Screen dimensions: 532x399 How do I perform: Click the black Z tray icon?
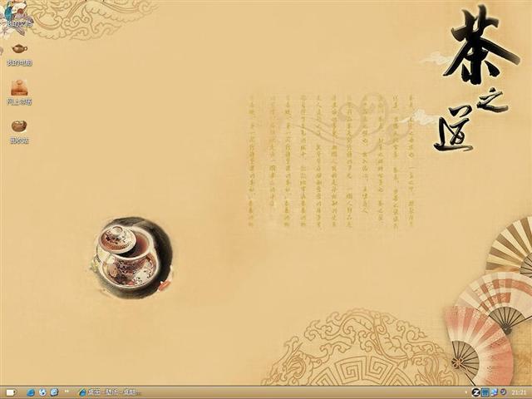click(x=476, y=392)
